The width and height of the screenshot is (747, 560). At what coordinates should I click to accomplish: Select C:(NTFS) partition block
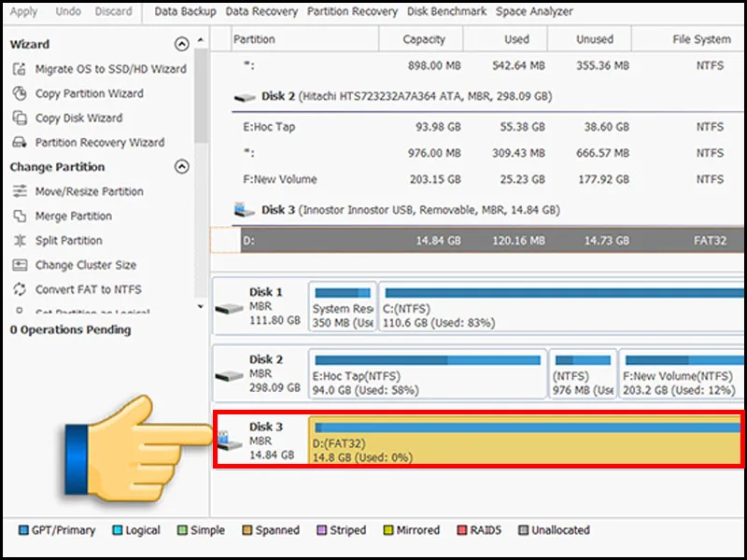coord(562,308)
